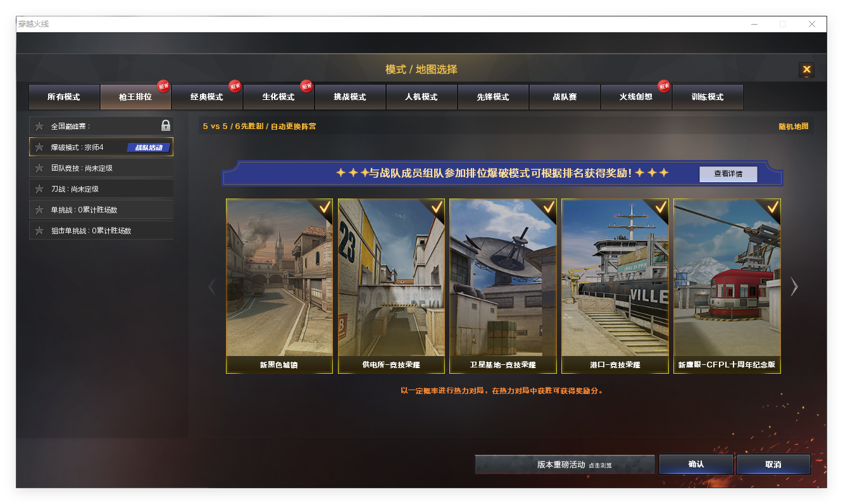Viewport: 843px width, 504px height.
Task: Open the 战队活动 badge on 爆破模式
Action: click(149, 147)
